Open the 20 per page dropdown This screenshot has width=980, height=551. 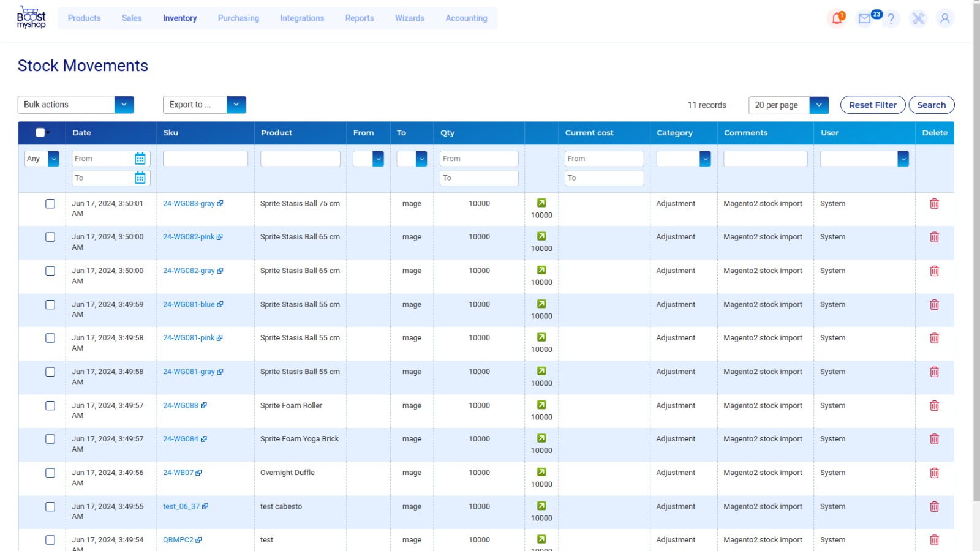coord(819,105)
